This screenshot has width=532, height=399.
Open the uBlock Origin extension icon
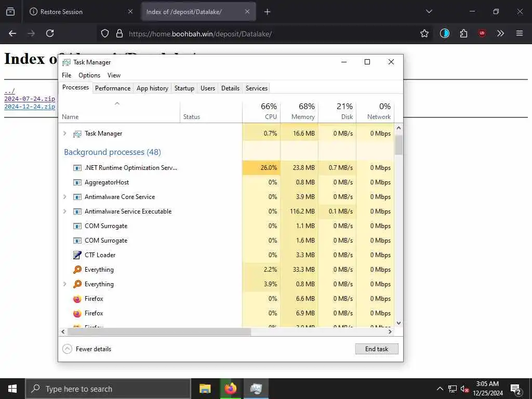(x=482, y=33)
